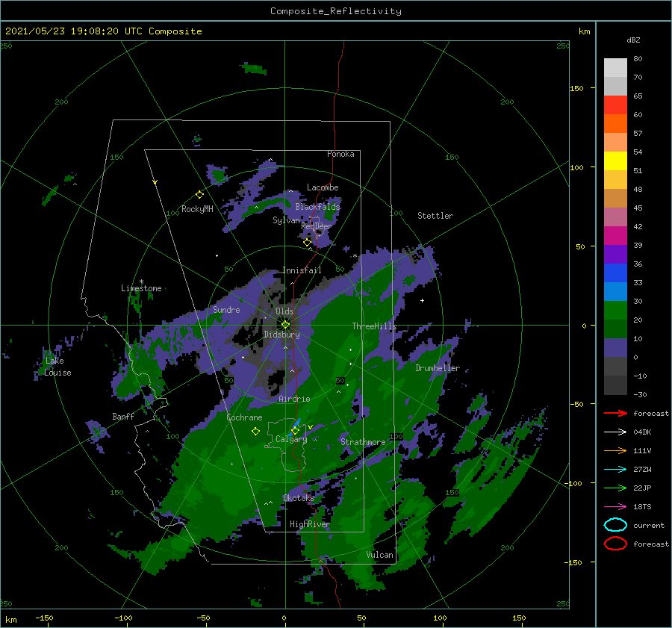Click the yellow 51-54 dBZ swatch
This screenshot has width=672, height=628.
pyautogui.click(x=615, y=161)
